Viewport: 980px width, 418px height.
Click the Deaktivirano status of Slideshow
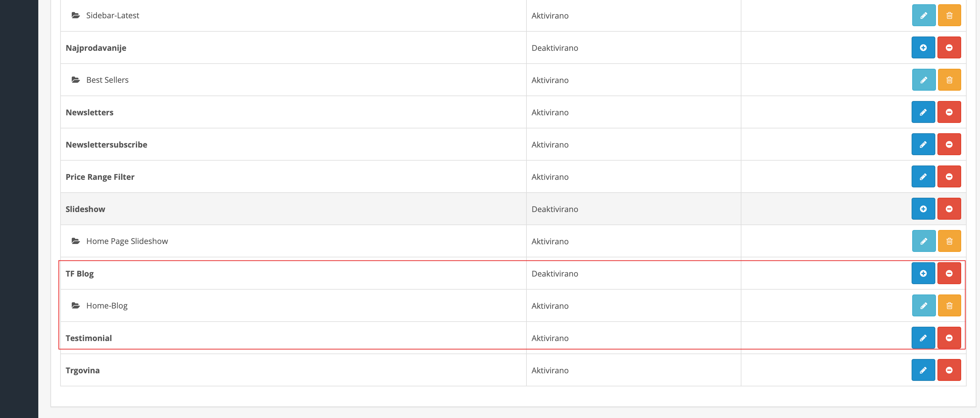[555, 209]
